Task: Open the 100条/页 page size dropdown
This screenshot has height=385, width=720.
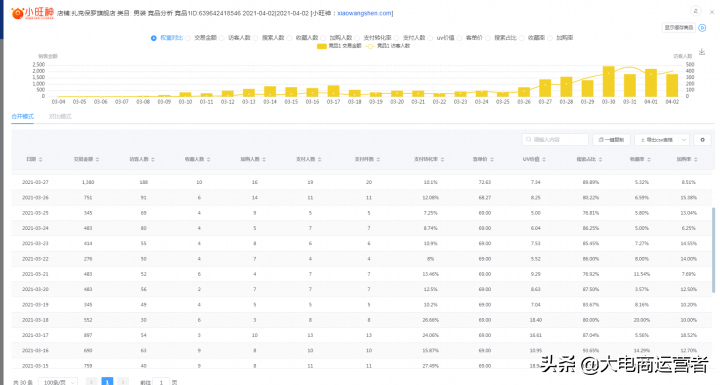Action: tap(57, 382)
